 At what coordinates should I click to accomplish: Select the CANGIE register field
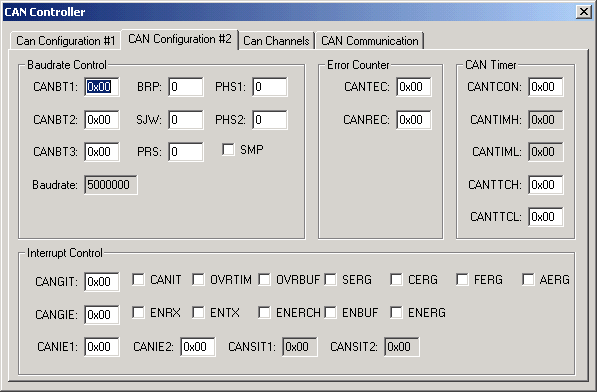click(x=102, y=315)
